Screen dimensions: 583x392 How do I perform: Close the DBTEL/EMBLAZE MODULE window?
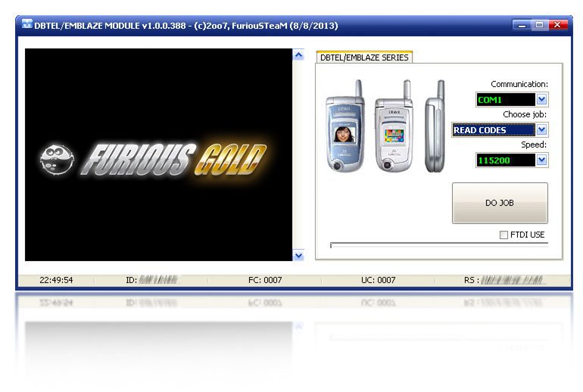[x=557, y=25]
